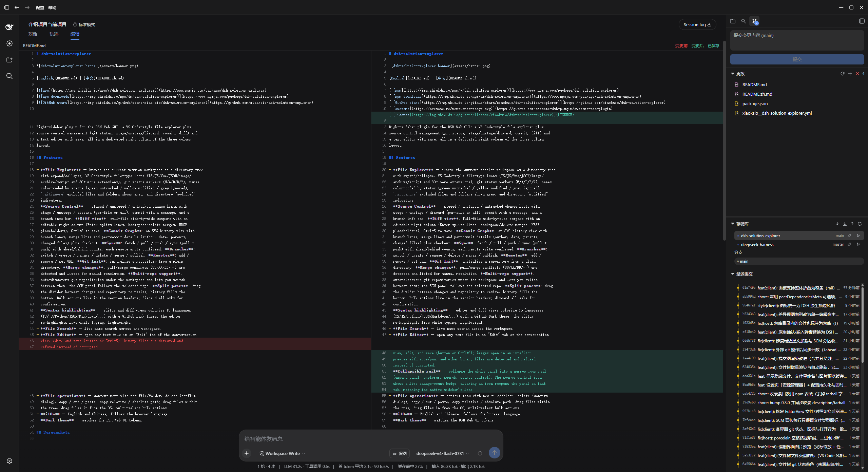Start a new session from left rail
Screen dimensions: 868x472
(x=9, y=43)
